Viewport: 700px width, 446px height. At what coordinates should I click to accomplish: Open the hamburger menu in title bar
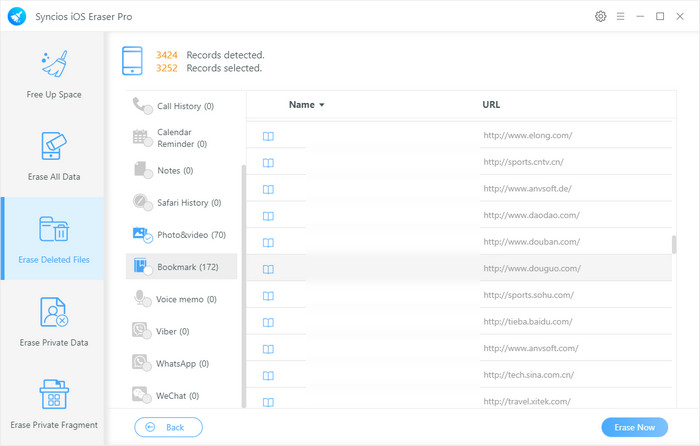tap(621, 17)
